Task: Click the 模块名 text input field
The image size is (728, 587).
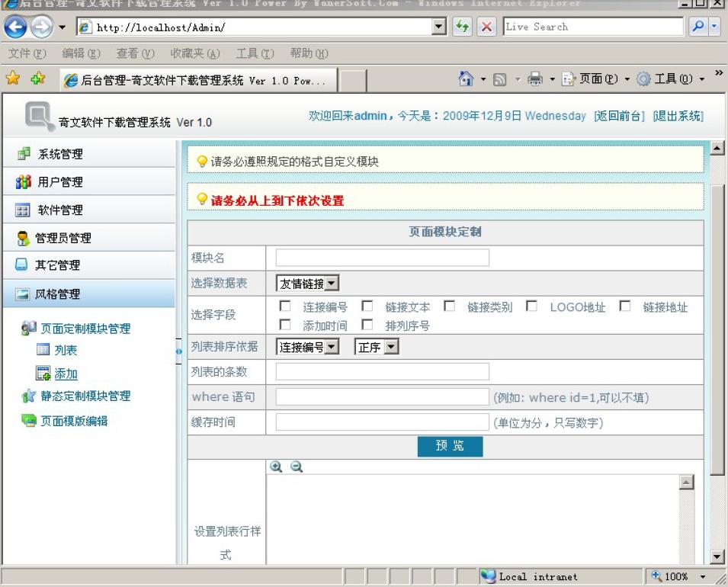Action: pos(382,258)
